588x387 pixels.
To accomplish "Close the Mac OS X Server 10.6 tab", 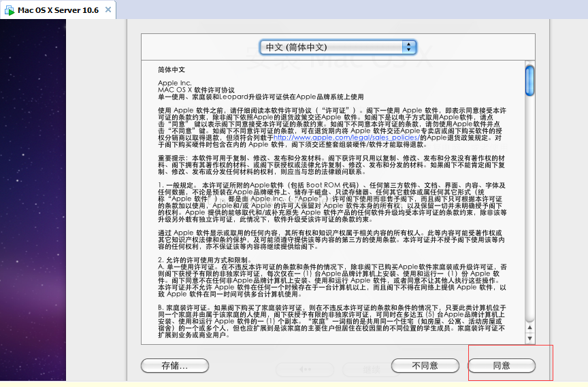I will click(108, 10).
